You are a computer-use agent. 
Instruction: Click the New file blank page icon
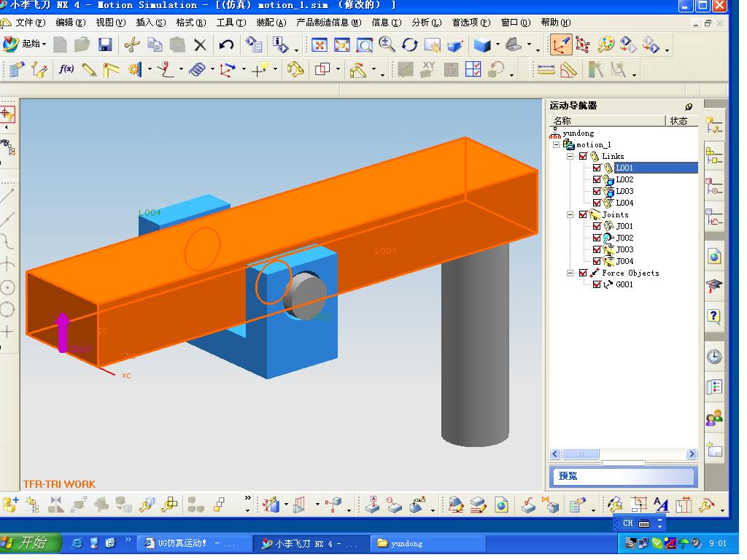click(x=60, y=44)
